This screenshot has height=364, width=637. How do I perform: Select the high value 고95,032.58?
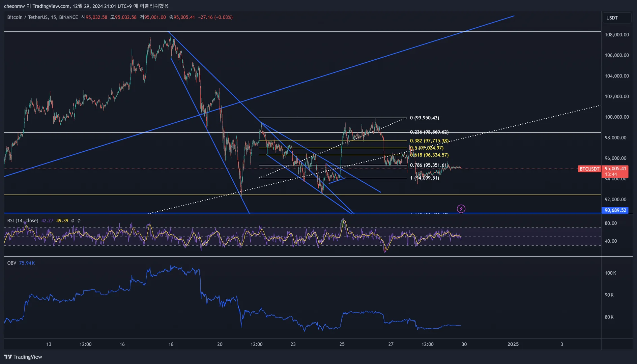coord(123,17)
